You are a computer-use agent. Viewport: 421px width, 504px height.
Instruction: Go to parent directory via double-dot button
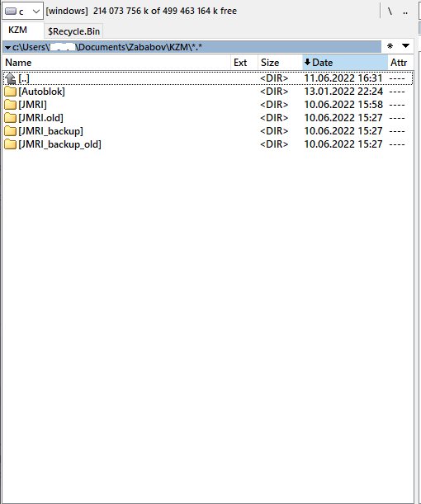pyautogui.click(x=405, y=12)
